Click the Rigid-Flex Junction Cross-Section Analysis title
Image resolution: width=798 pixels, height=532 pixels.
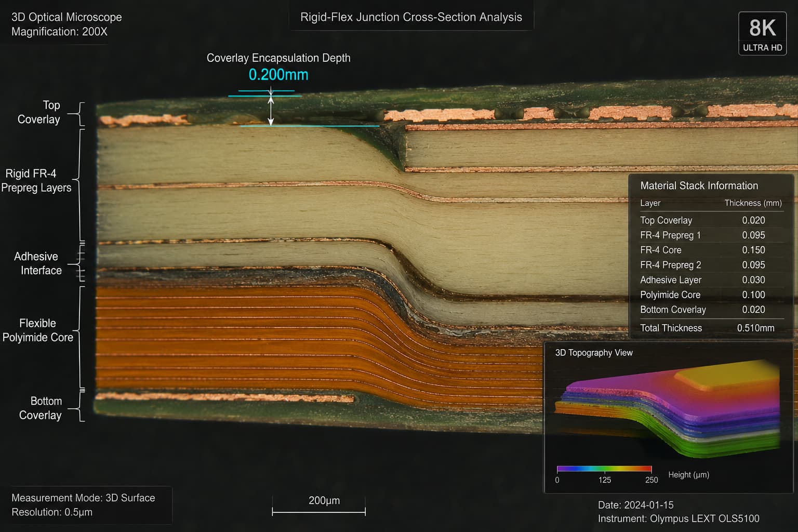pos(411,17)
